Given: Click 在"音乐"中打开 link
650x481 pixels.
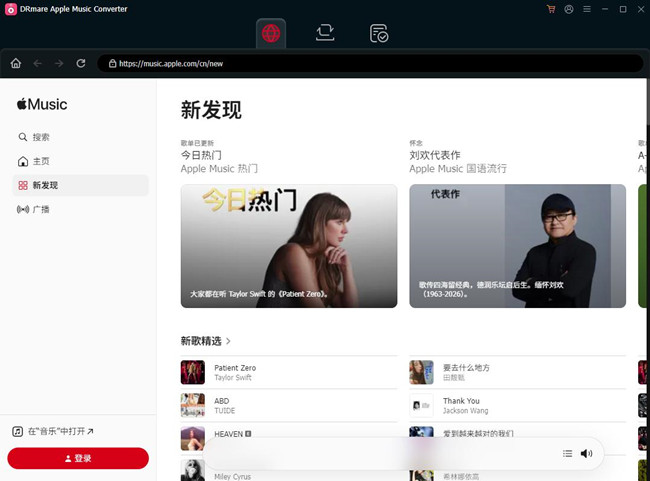Looking at the screenshot, I should pyautogui.click(x=53, y=431).
